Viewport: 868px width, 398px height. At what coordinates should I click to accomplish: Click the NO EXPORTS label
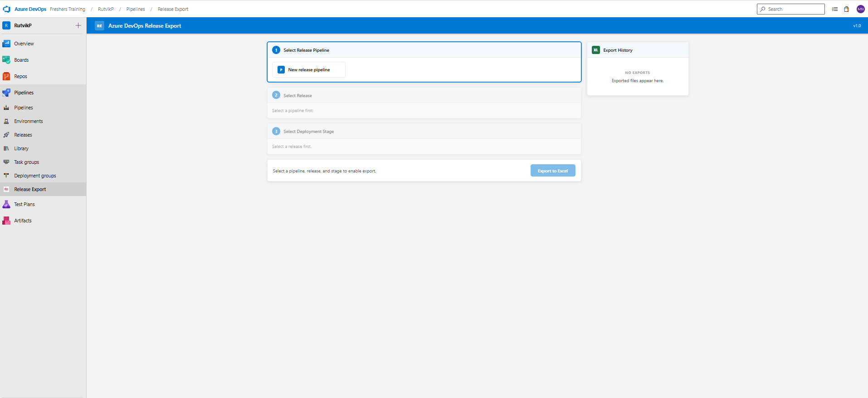(x=637, y=73)
